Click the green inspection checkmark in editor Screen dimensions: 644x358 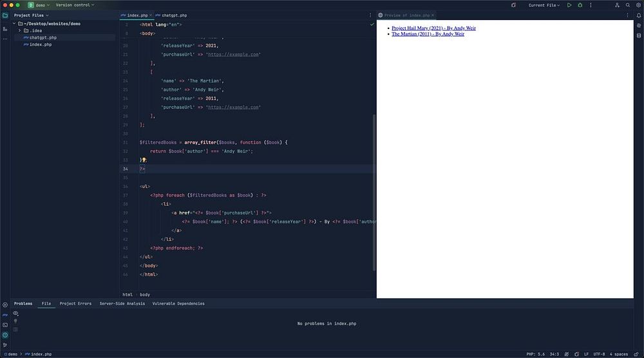[x=372, y=24]
